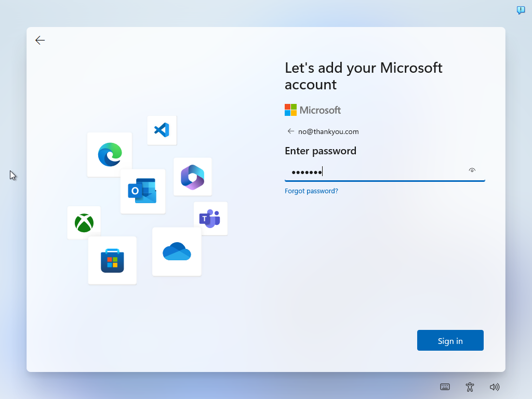This screenshot has width=532, height=399.
Task: Toggle password visibility with the eye icon
Action: click(x=472, y=170)
